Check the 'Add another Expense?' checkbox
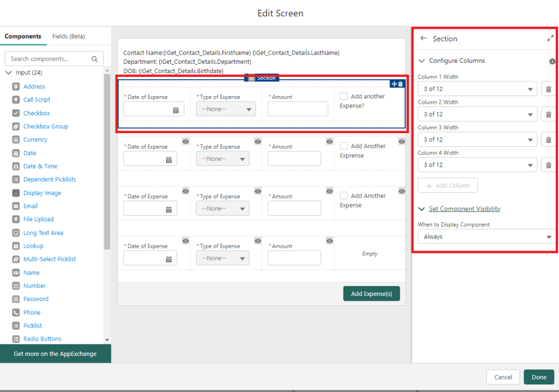Image resolution: width=559 pixels, height=392 pixels. [x=344, y=97]
